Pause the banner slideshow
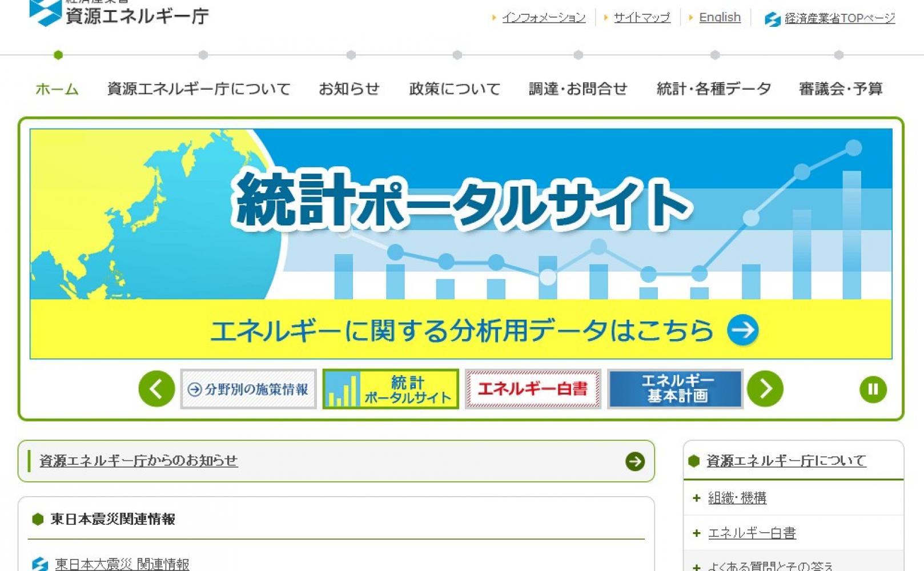The height and width of the screenshot is (571, 924). coord(873,389)
